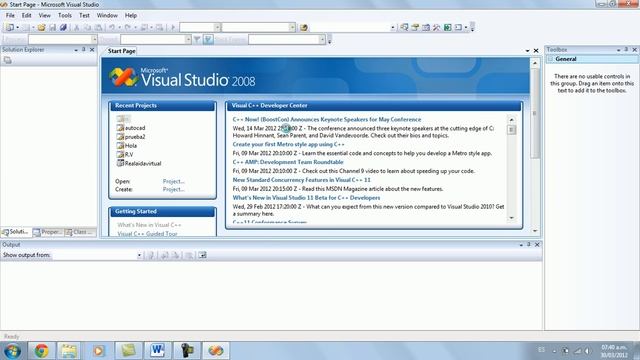Open New Standard Concurrency Features article link
Screen dimensions: 640x360
[301, 180]
